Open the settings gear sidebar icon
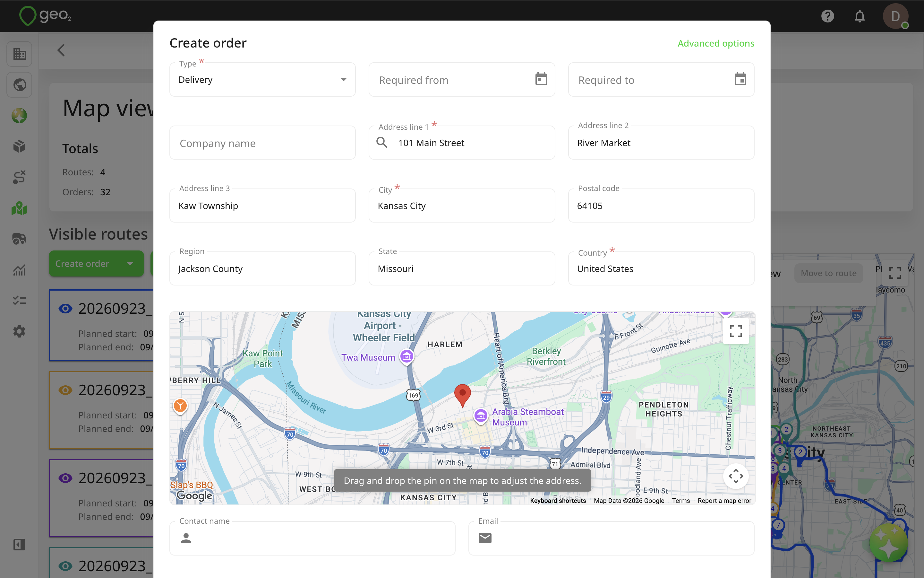Screen dimensions: 924x578 [x=20, y=331]
